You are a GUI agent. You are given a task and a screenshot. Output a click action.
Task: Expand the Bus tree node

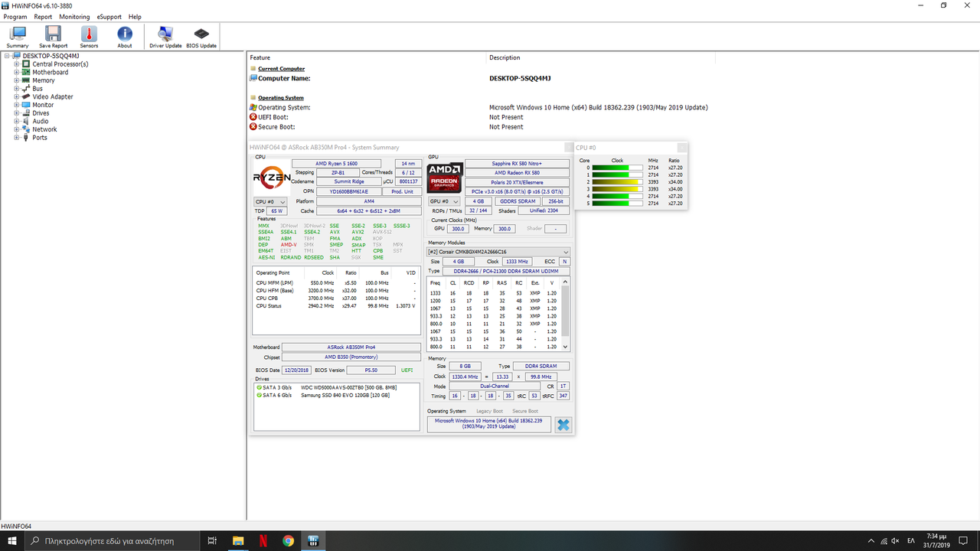click(16, 89)
